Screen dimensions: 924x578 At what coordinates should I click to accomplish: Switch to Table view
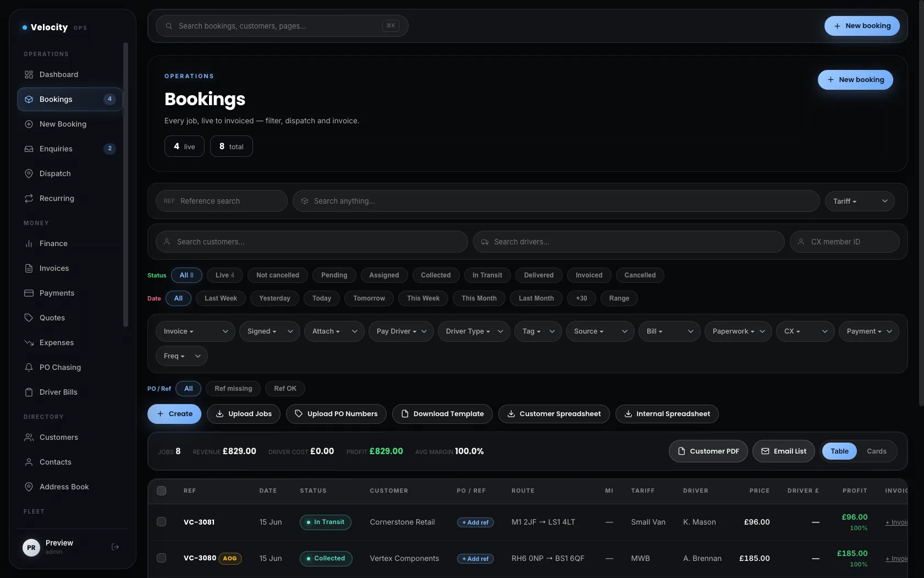click(x=839, y=451)
